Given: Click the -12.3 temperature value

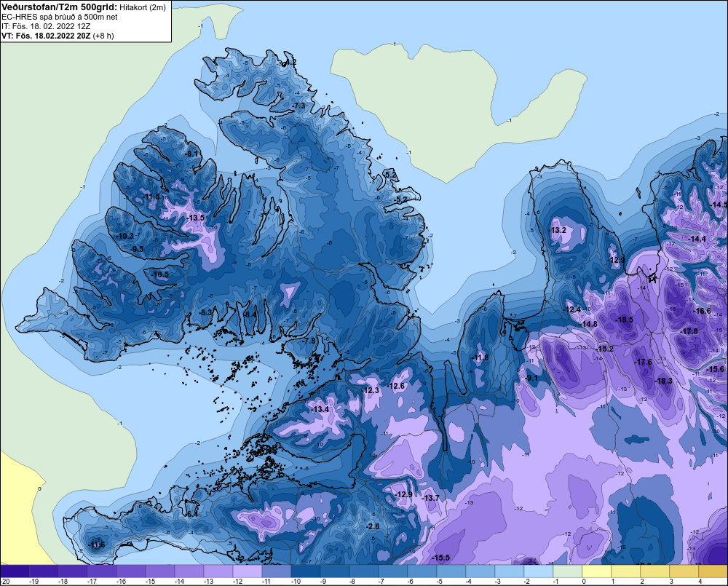Looking at the screenshot, I should (371, 390).
